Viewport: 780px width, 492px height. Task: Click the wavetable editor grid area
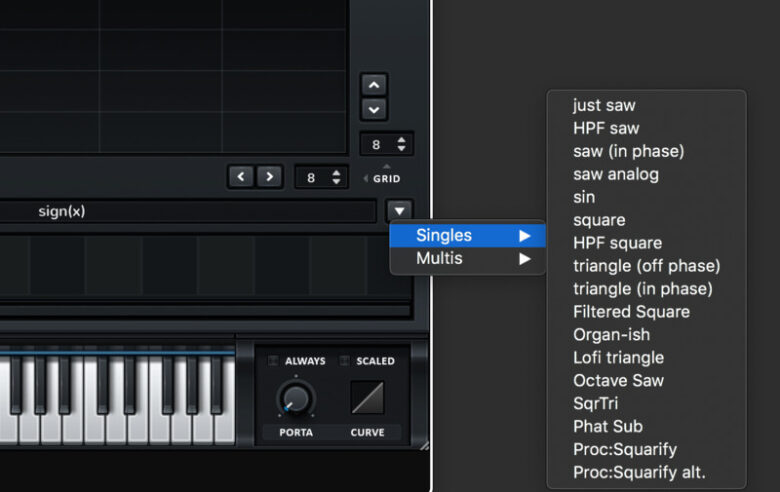(x=173, y=76)
